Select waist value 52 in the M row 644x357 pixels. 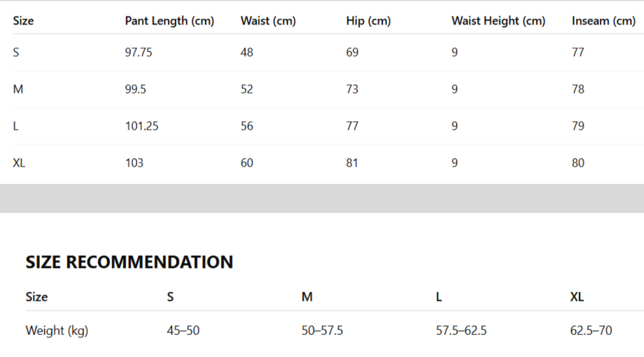click(x=247, y=89)
